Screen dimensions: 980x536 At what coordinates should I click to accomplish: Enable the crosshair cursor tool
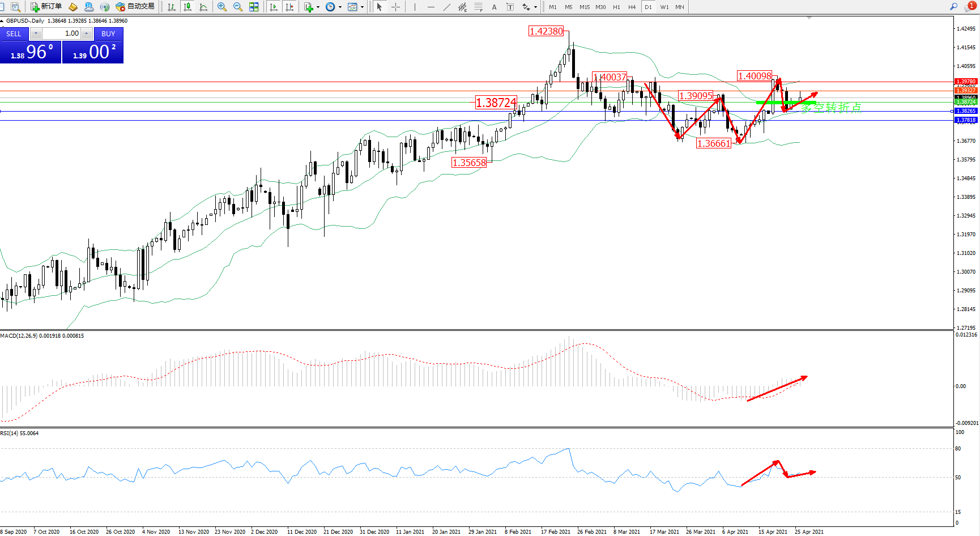pos(395,7)
